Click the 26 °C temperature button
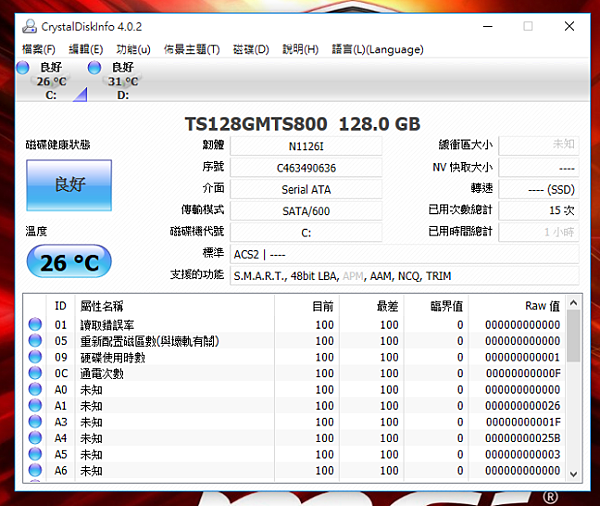This screenshot has height=506, width=600. pyautogui.click(x=69, y=262)
